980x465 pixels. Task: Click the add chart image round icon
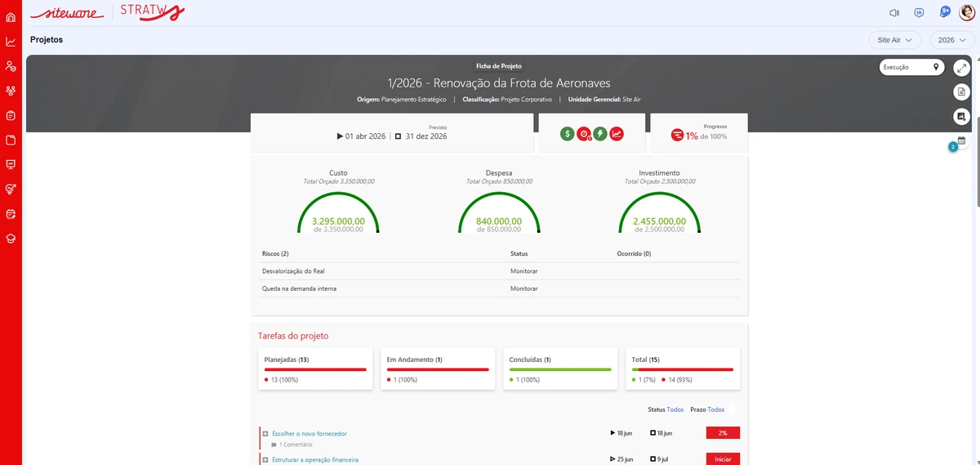pyautogui.click(x=962, y=117)
